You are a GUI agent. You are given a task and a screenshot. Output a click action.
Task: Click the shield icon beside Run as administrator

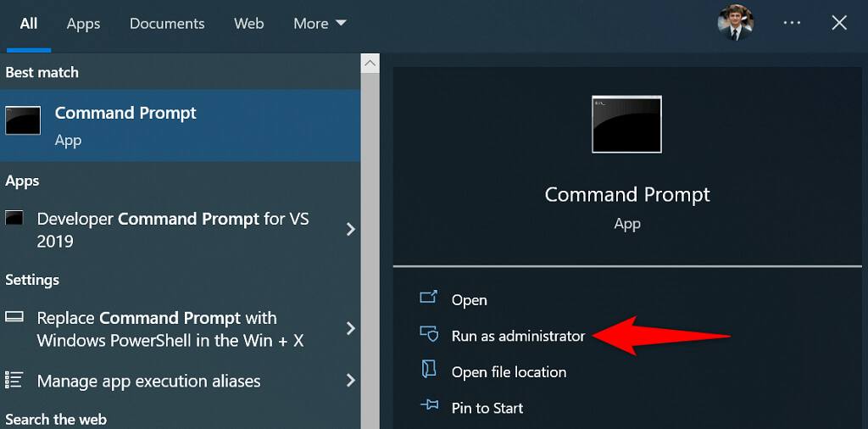click(x=429, y=335)
